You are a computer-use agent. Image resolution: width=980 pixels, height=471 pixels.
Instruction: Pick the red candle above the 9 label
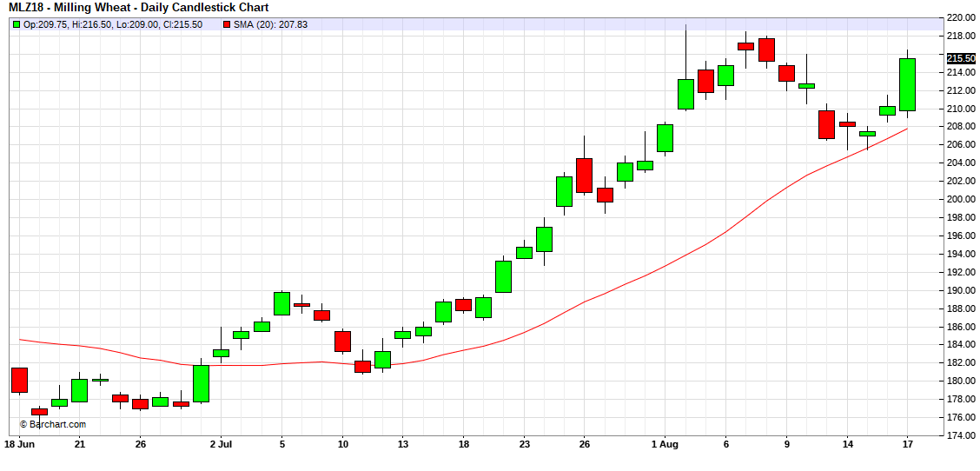(x=786, y=73)
